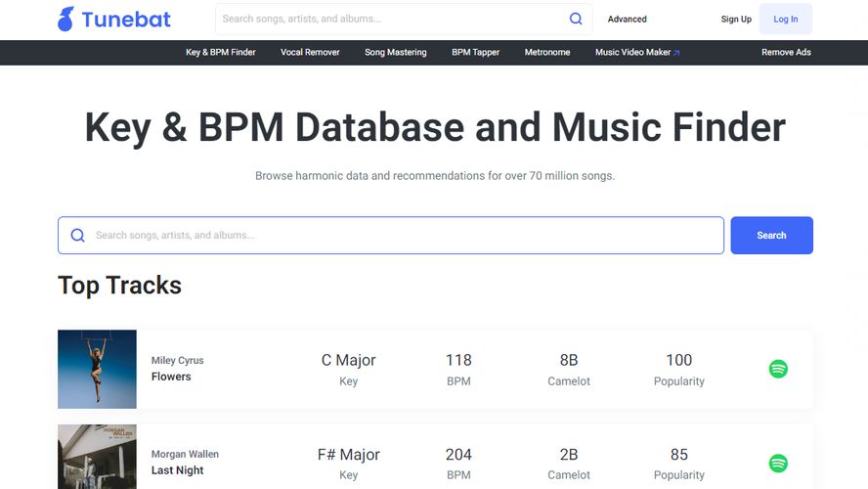Open the Key & BPM Finder menu item

[220, 53]
